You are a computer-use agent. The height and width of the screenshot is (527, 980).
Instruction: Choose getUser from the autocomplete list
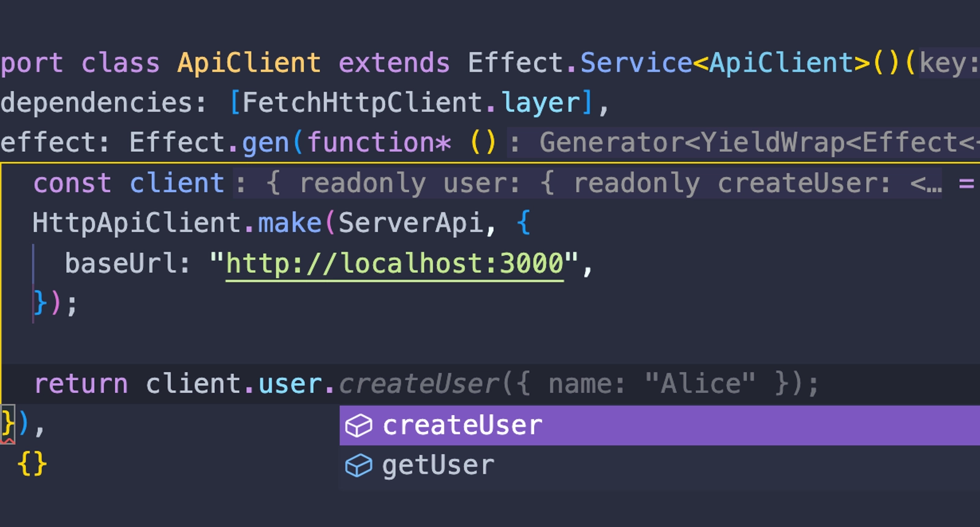tap(438, 466)
